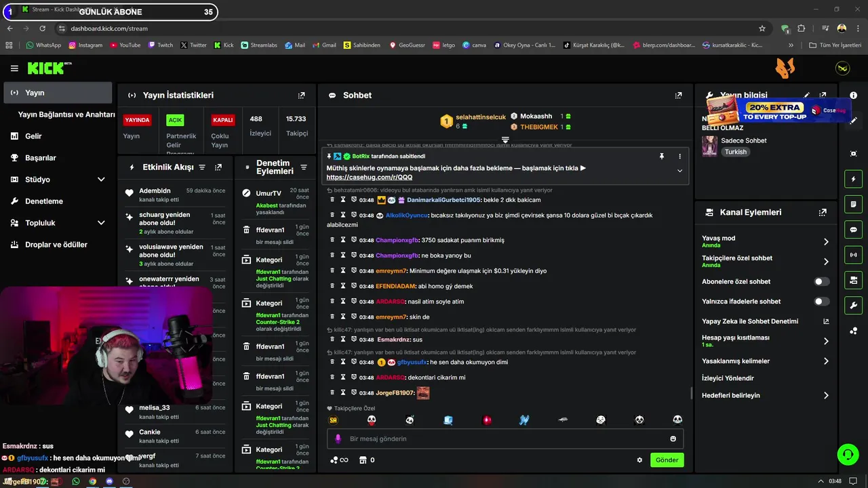Click İzleyici Yönlendir
Viewport: 868px width, 488px height.
pos(728,378)
